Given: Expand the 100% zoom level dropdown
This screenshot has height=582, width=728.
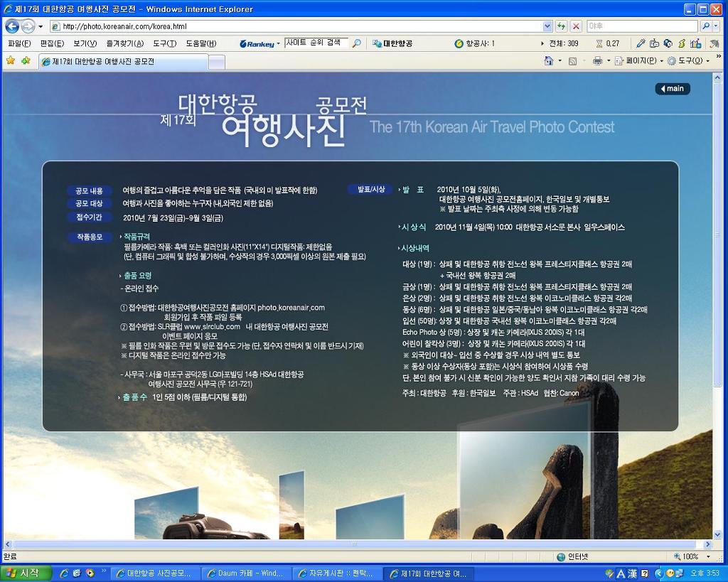Looking at the screenshot, I should tap(708, 557).
